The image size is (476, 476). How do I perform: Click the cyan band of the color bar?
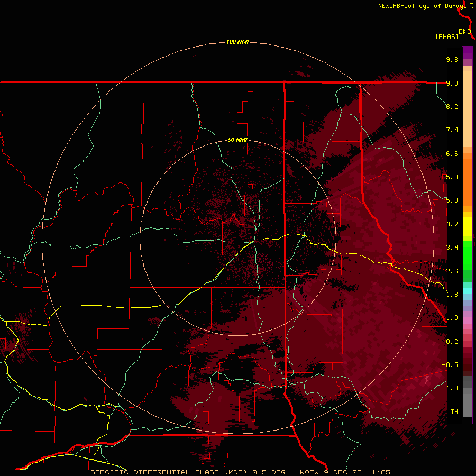(x=467, y=291)
